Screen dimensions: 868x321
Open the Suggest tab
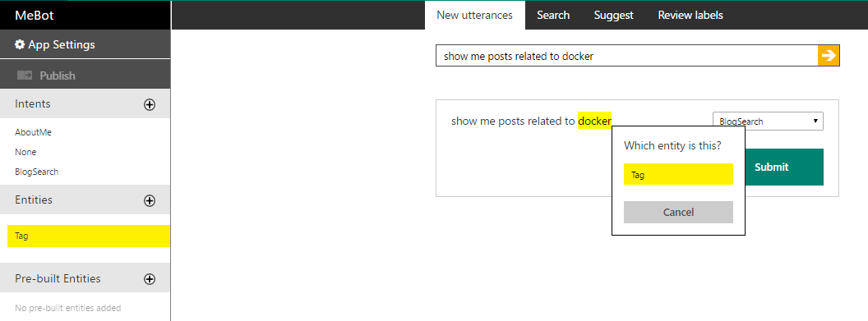point(613,16)
